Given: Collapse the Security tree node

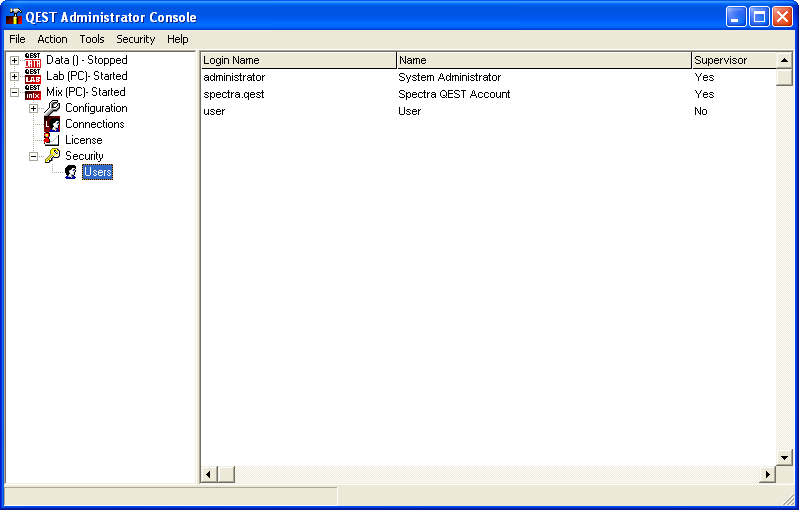Looking at the screenshot, I should (x=33, y=156).
